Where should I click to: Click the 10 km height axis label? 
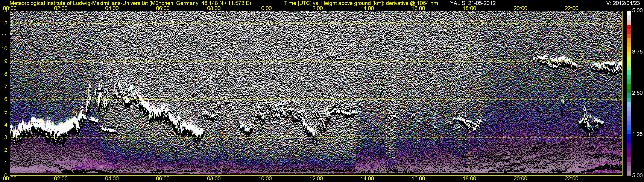tap(5, 49)
